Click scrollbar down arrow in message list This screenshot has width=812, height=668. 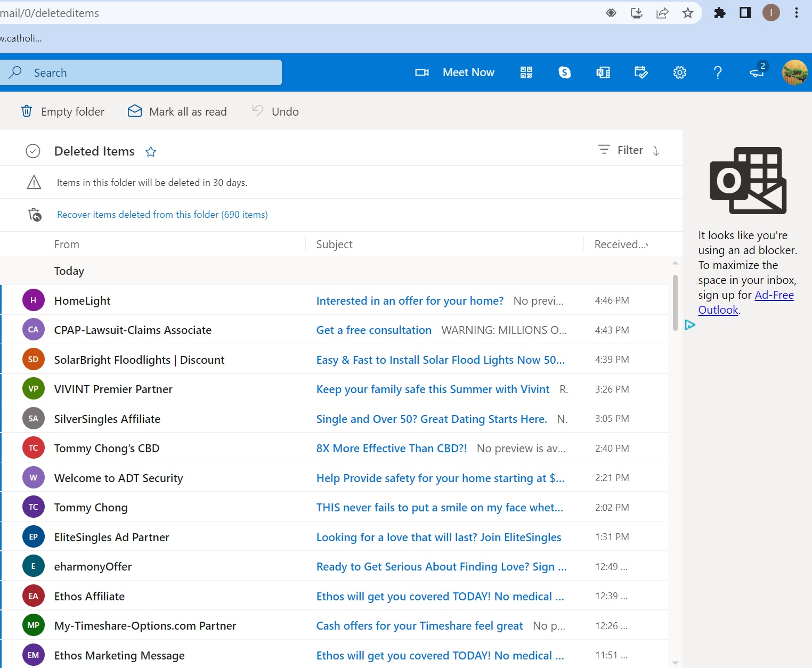[x=675, y=663]
